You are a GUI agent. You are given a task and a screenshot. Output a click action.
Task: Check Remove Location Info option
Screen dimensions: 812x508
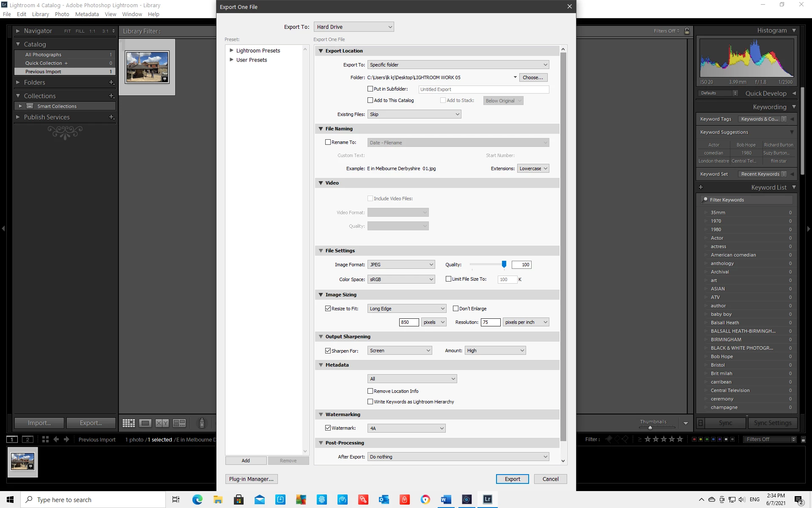tap(370, 391)
